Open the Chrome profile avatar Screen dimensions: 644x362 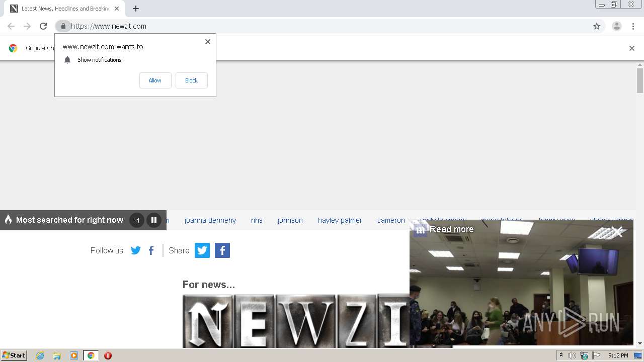tap(617, 26)
